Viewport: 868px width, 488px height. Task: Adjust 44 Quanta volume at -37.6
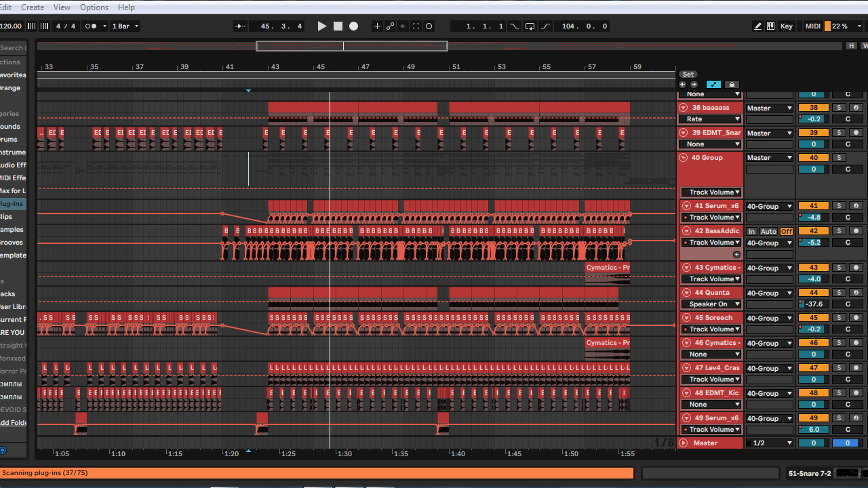[x=814, y=304]
